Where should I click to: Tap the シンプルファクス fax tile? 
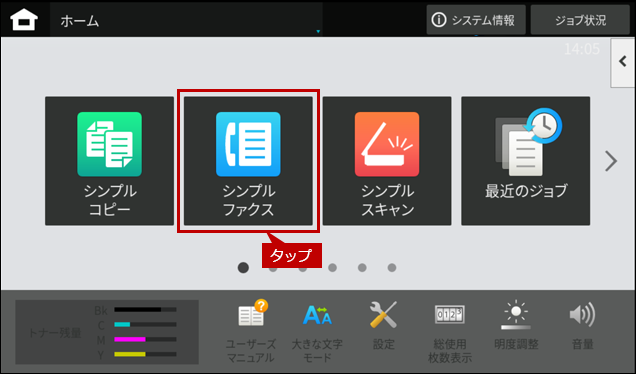click(x=248, y=161)
